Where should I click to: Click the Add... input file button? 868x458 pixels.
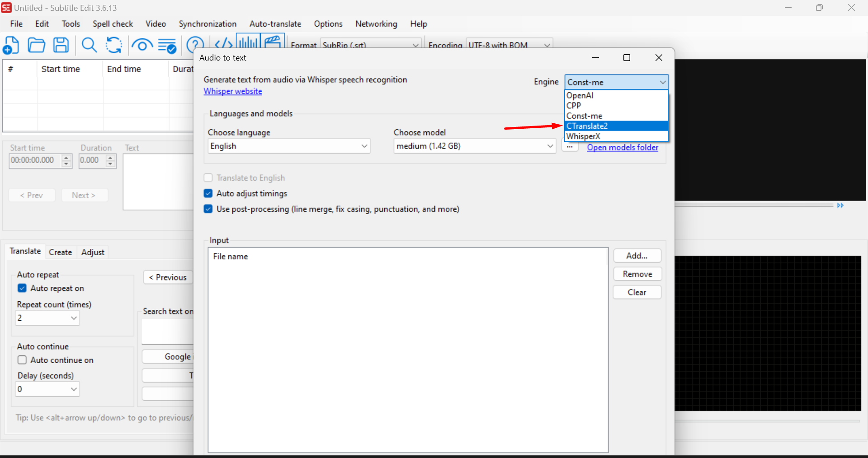click(x=637, y=256)
